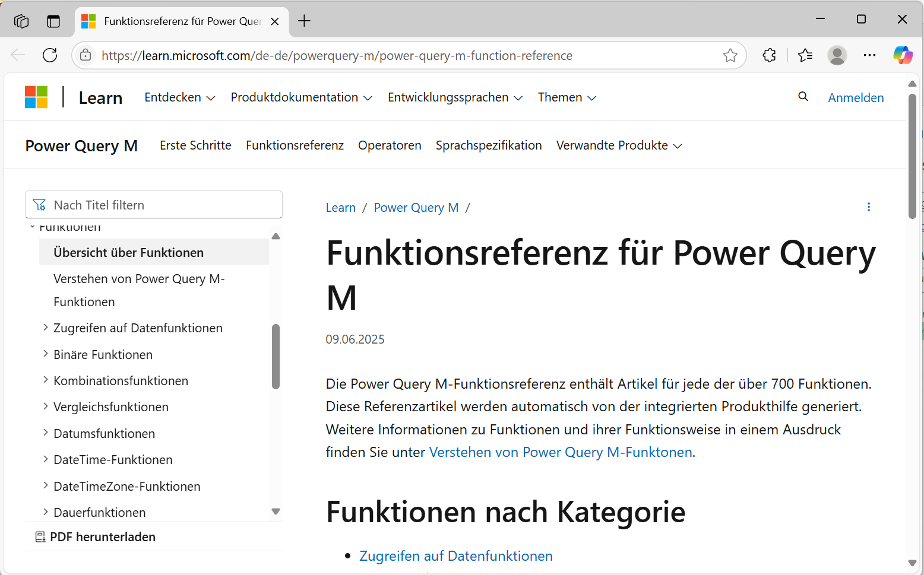
Task: Open the Funktionsreferenz nav item
Action: click(295, 145)
